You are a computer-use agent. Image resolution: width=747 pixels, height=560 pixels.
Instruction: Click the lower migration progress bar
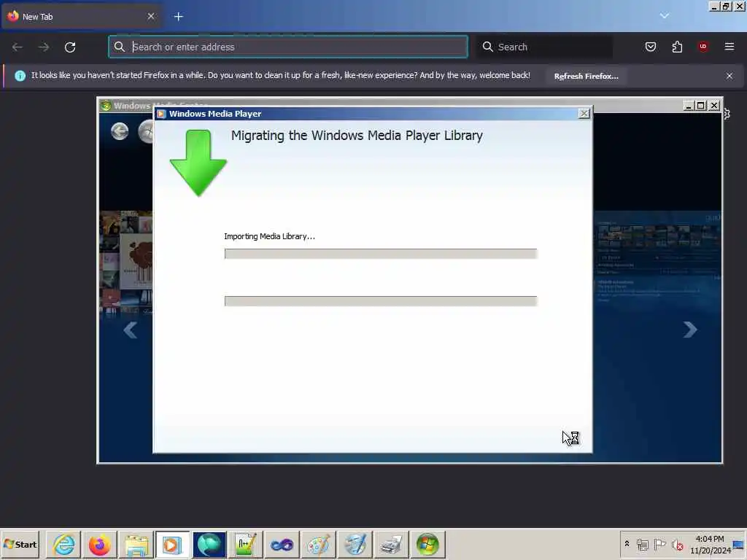click(381, 301)
